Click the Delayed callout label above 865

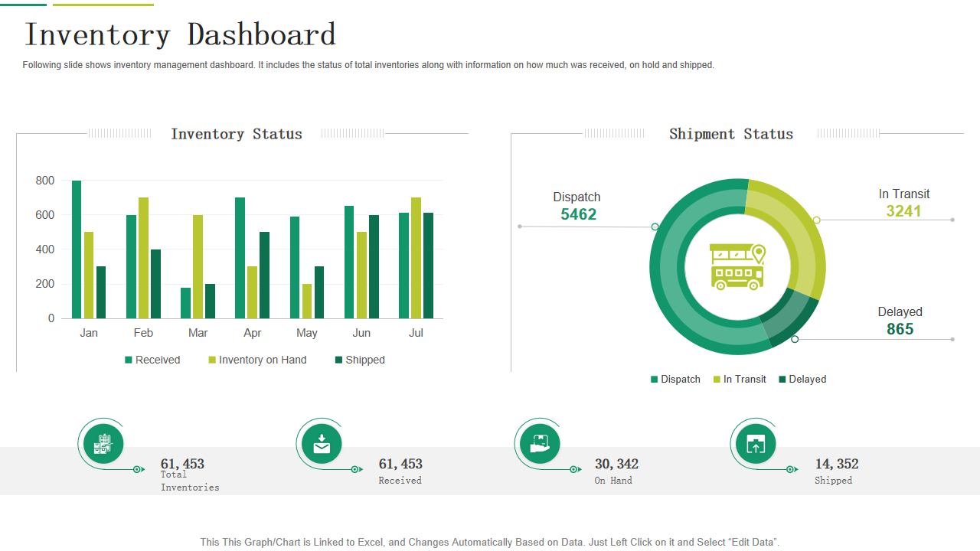click(x=900, y=311)
